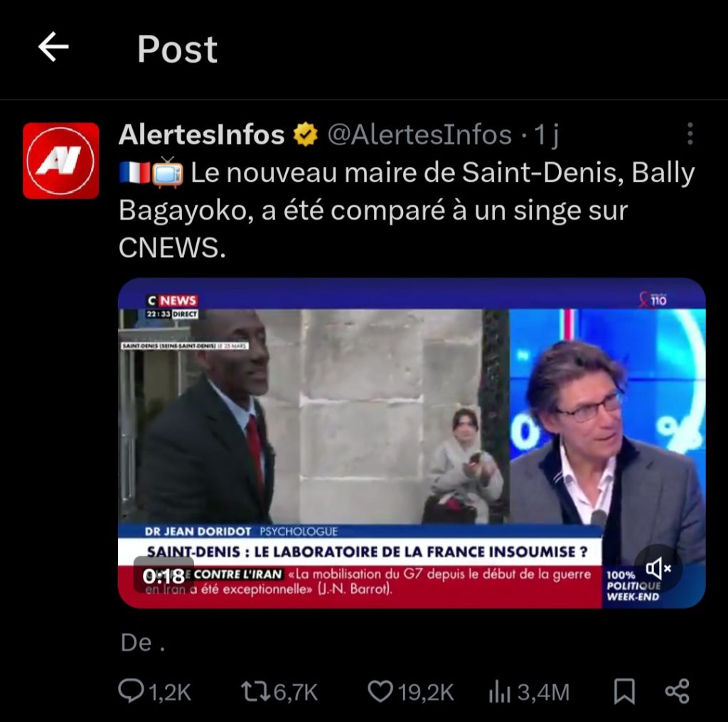
Task: Open the three-dot post options menu
Action: point(690,134)
